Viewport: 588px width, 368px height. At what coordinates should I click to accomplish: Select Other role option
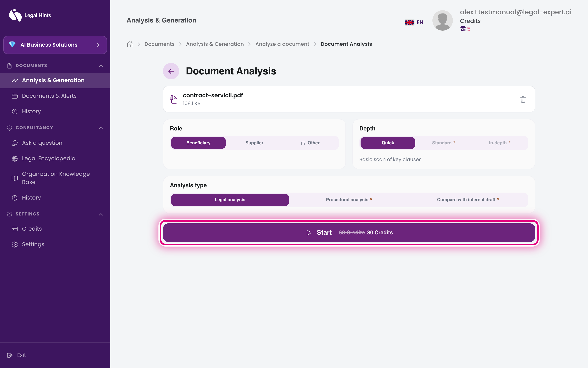[x=310, y=143]
